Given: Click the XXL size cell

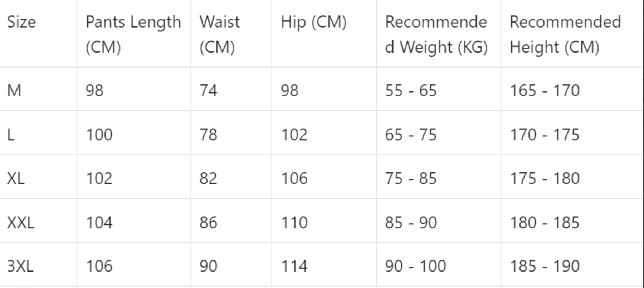Looking at the screenshot, I should pyautogui.click(x=21, y=223).
